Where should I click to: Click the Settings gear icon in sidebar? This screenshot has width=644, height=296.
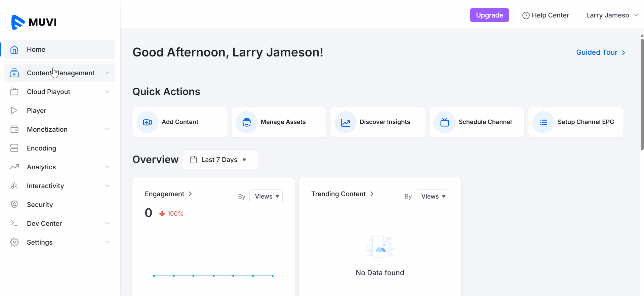tap(14, 242)
